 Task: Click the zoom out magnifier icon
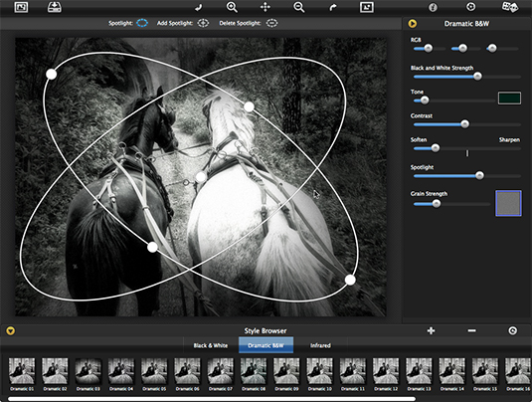[299, 7]
